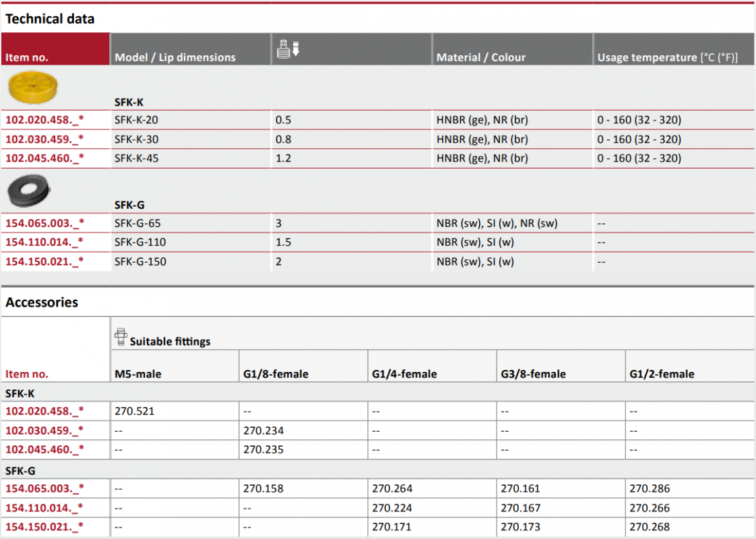The height and width of the screenshot is (539, 756).
Task: Click fitting number "270.167"
Action: [x=521, y=507]
